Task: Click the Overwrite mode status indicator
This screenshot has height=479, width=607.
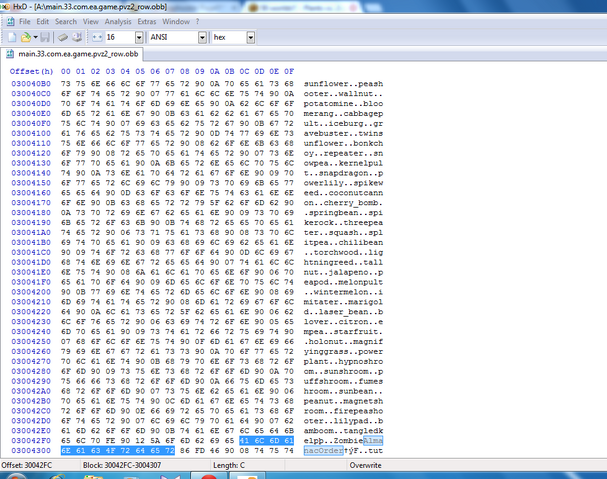Action: (x=365, y=465)
